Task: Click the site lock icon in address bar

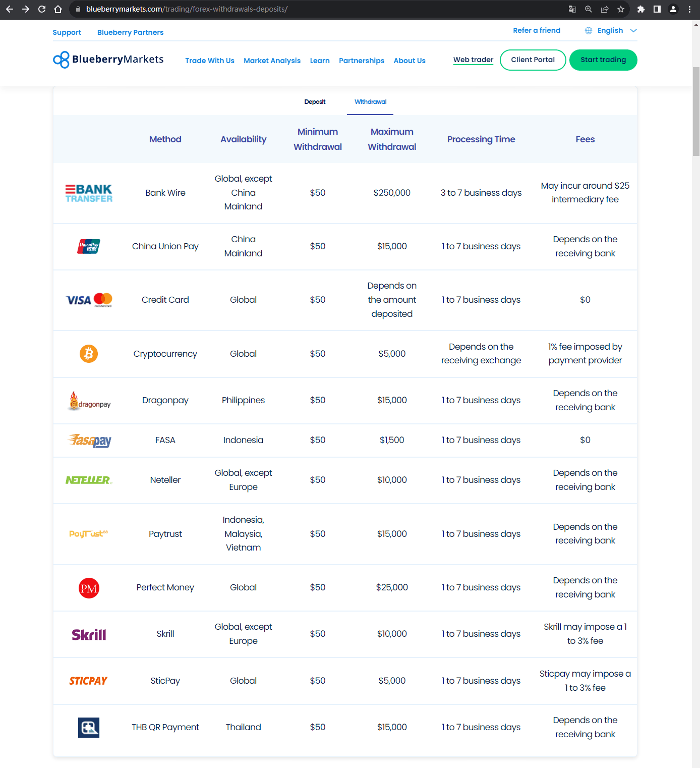Action: [78, 9]
